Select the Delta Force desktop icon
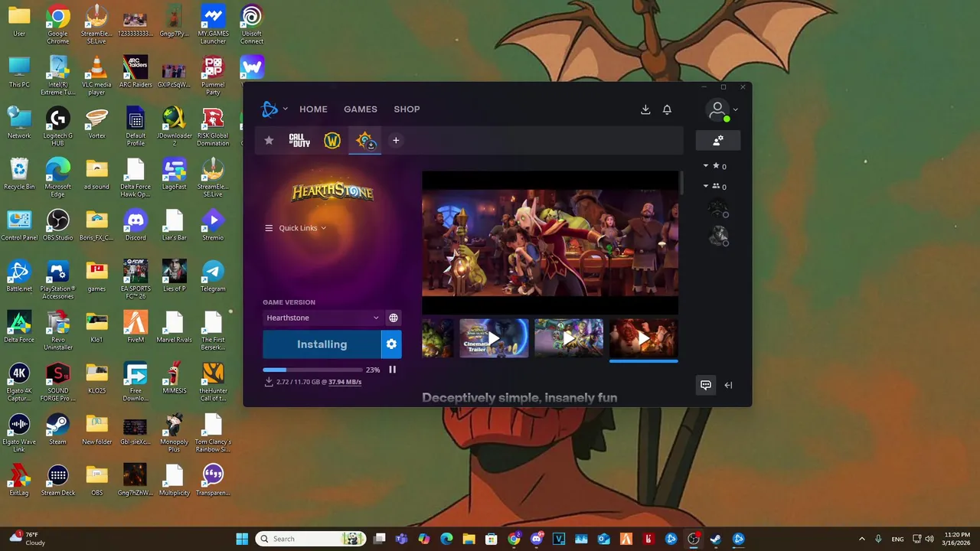The height and width of the screenshot is (551, 980). pyautogui.click(x=19, y=328)
